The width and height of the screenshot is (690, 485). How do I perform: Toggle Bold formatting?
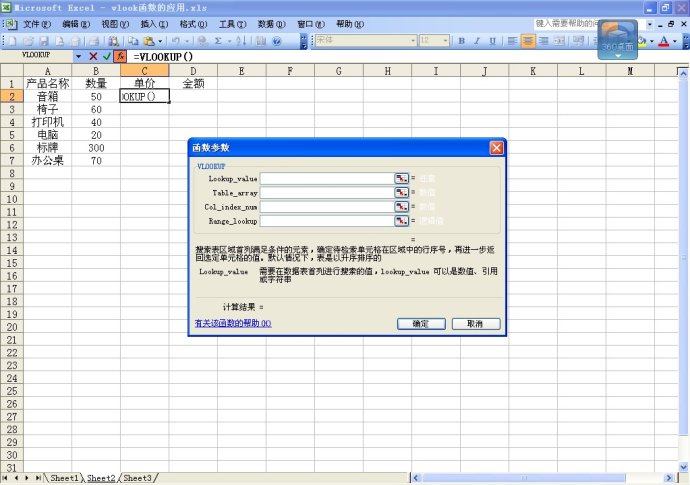click(462, 41)
